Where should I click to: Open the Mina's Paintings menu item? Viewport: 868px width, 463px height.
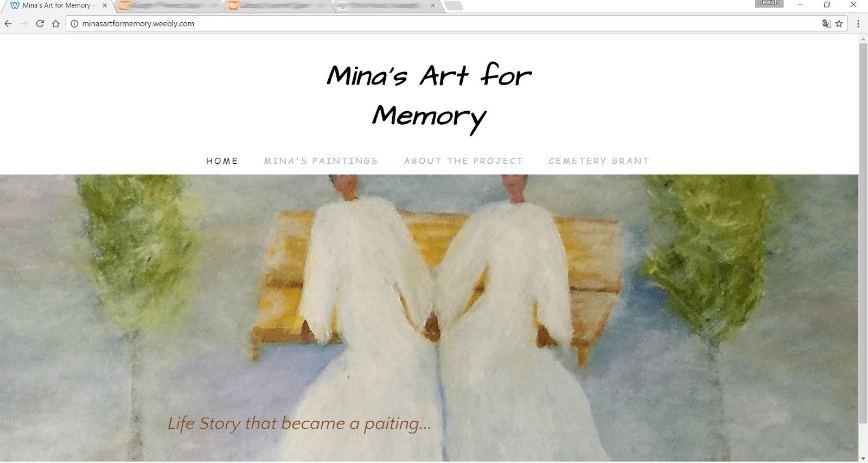tap(321, 161)
